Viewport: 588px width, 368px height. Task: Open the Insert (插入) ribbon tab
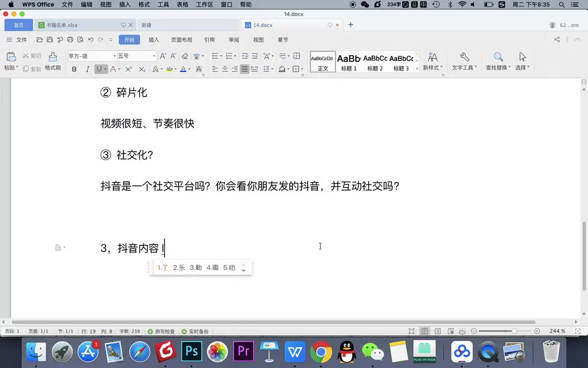(154, 40)
